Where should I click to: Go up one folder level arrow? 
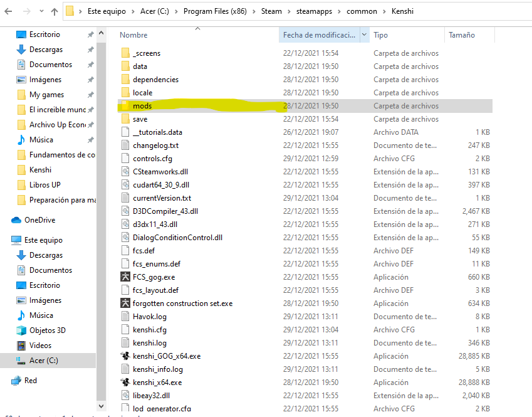click(55, 11)
